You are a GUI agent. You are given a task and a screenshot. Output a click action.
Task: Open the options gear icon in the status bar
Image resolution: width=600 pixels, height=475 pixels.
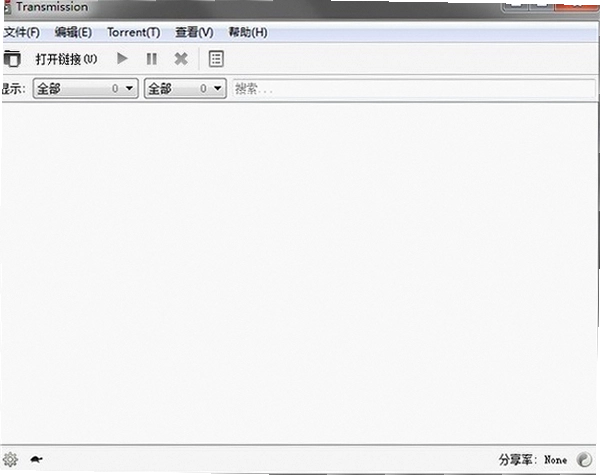pyautogui.click(x=10, y=459)
